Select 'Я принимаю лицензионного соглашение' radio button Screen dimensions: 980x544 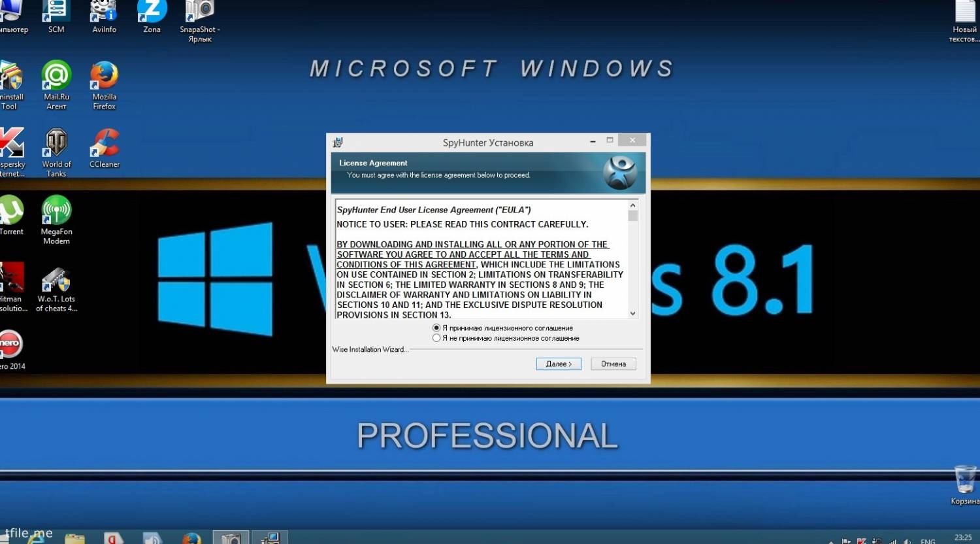coord(436,328)
